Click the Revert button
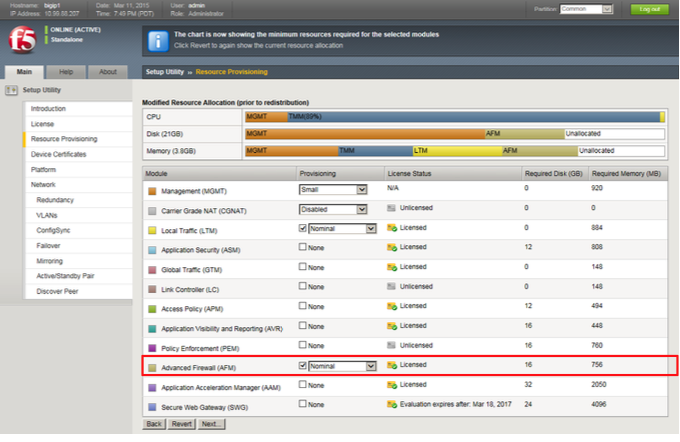680x442 pixels. coord(181,424)
